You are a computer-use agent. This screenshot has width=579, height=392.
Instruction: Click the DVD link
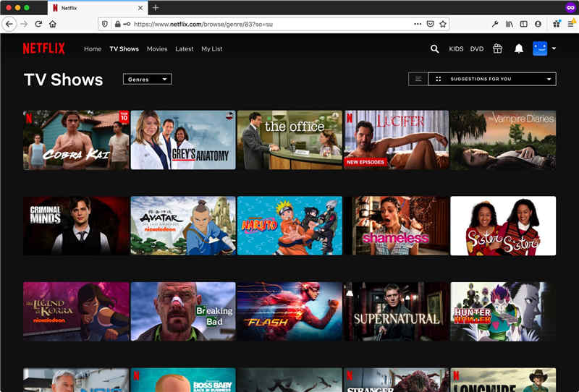pos(477,48)
